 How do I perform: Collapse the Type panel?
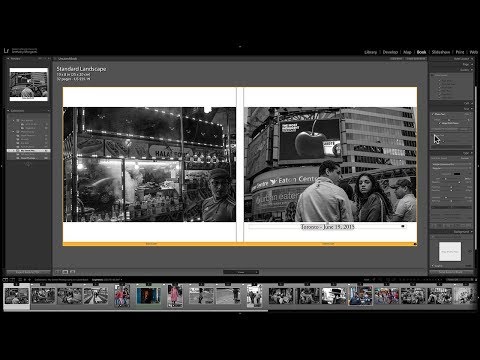click(472, 153)
